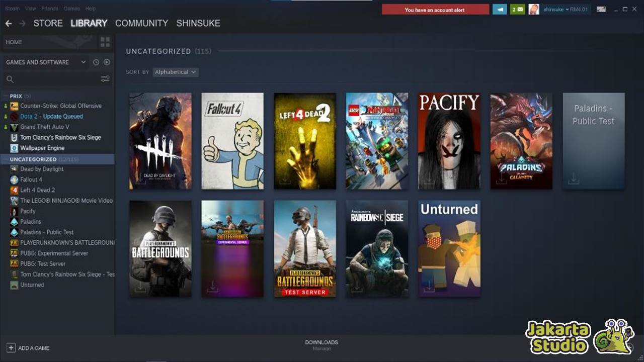Open the Games menu
The image size is (644, 362).
click(x=71, y=9)
